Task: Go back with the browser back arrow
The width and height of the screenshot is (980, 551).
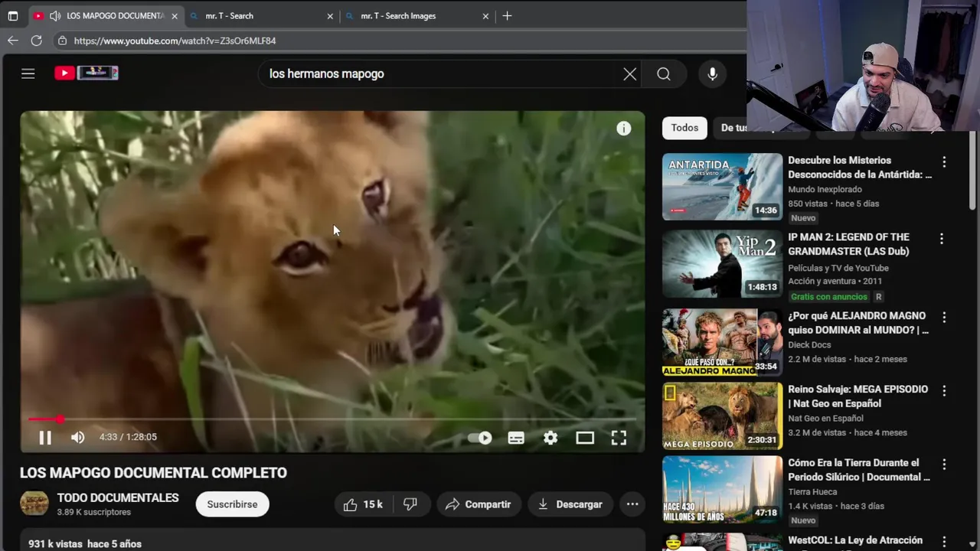Action: tap(13, 41)
